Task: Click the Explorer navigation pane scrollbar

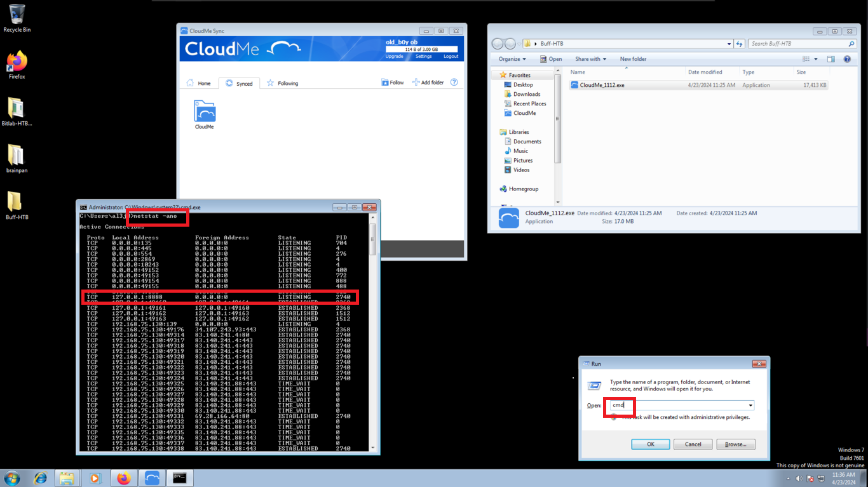Action: click(558, 137)
